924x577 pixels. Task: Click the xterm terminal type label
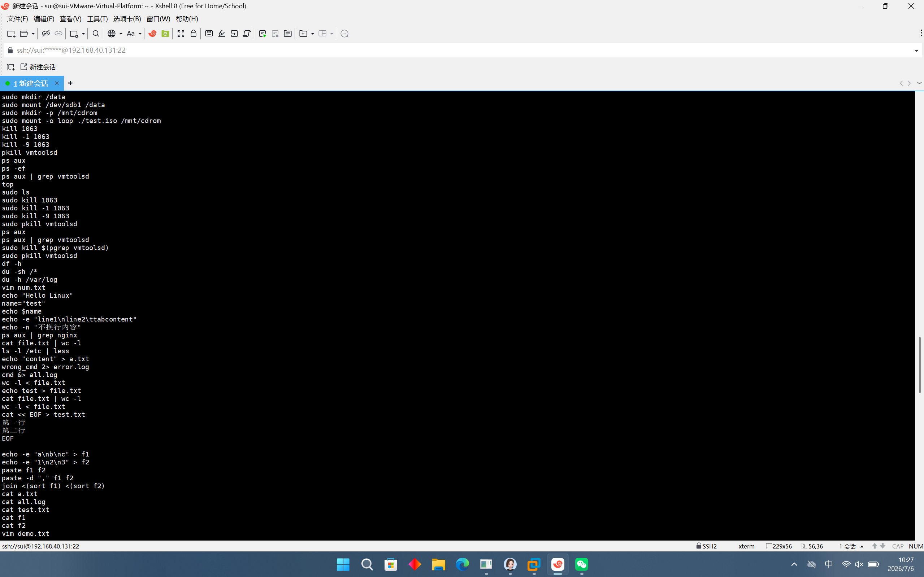(x=746, y=546)
